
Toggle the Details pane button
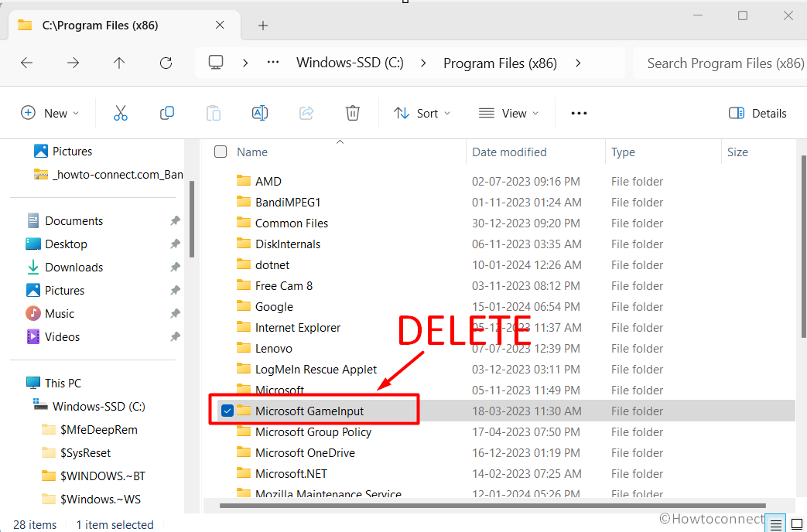(757, 113)
